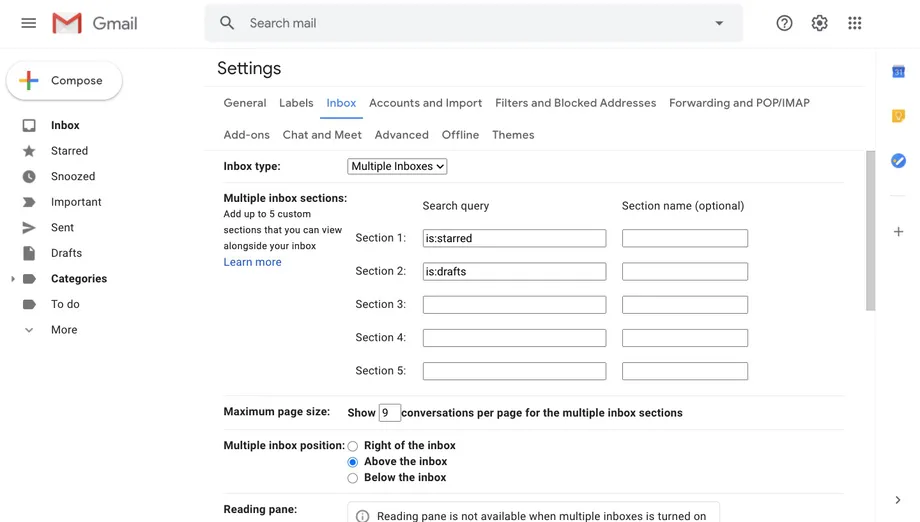Image resolution: width=920 pixels, height=522 pixels.
Task: Click the search magnifier icon
Action: [x=227, y=23]
